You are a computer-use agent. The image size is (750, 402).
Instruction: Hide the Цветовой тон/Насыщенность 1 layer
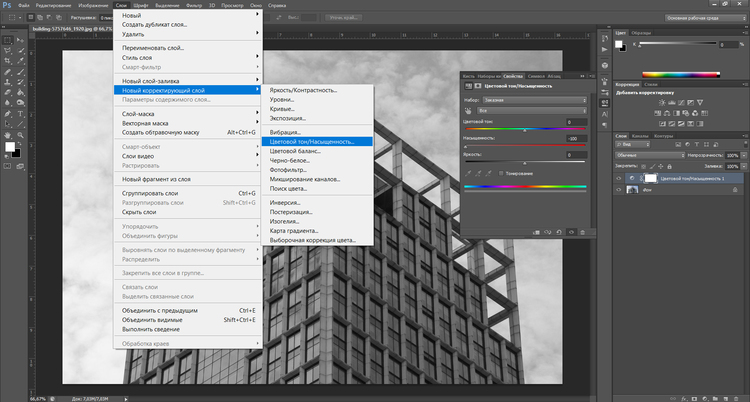pos(618,177)
